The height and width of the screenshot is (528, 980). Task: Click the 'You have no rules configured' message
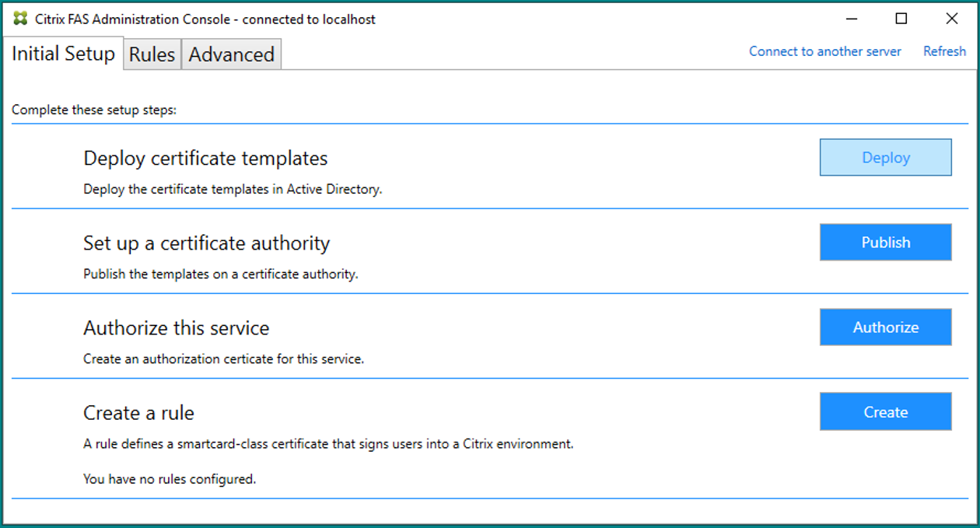[x=170, y=479]
